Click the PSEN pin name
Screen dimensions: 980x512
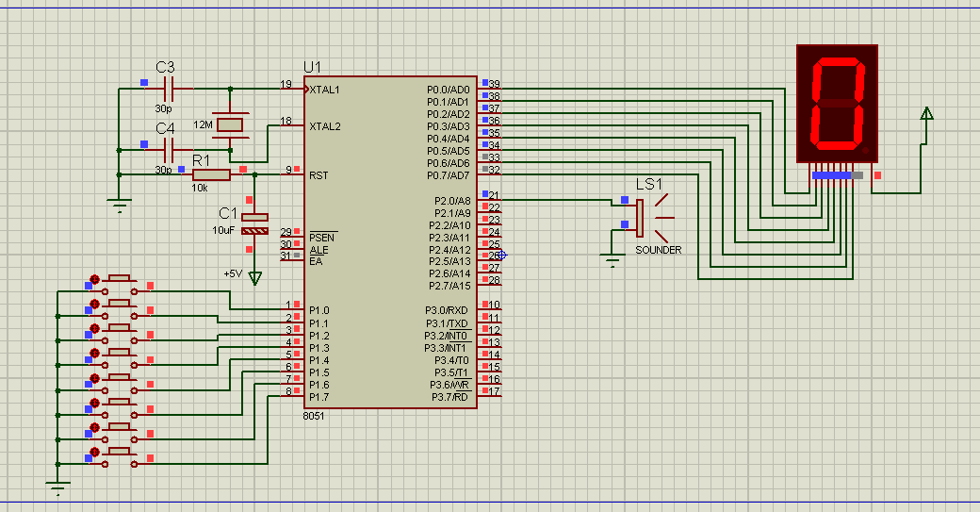322,238
